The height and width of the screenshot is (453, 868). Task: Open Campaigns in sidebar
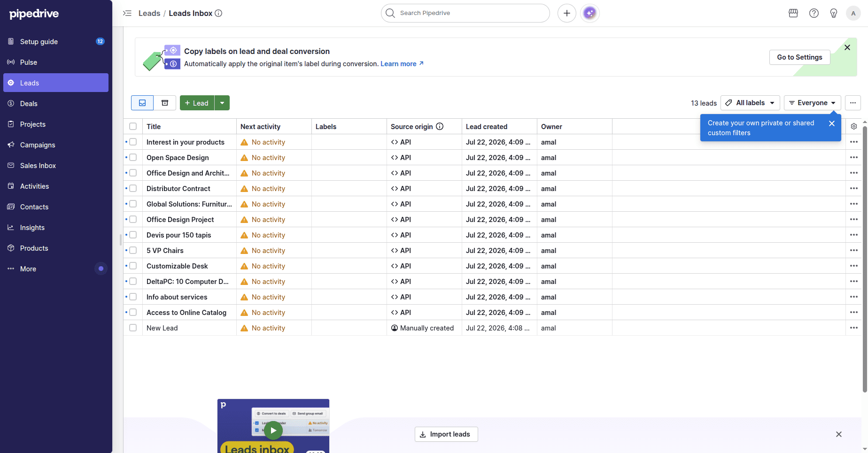click(56, 145)
